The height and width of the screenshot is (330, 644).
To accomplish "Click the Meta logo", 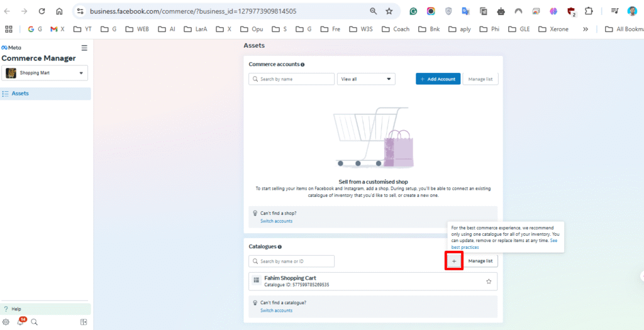I will [11, 48].
